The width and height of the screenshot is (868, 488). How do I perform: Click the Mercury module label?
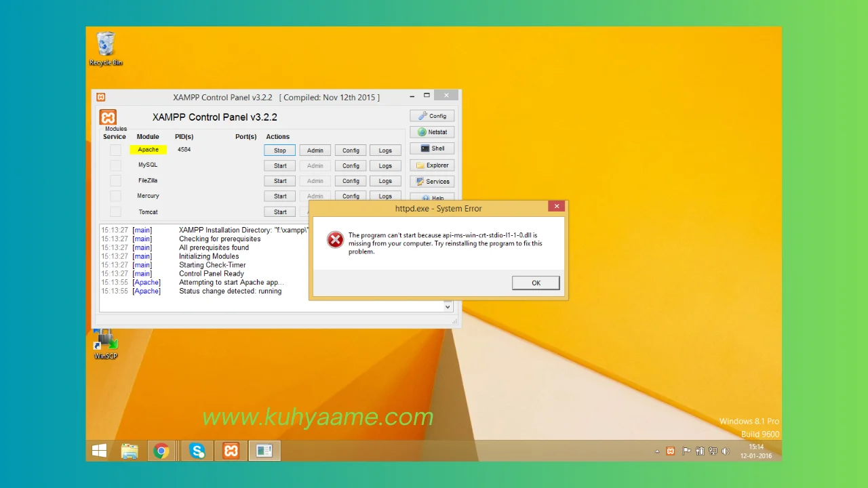pyautogui.click(x=148, y=196)
